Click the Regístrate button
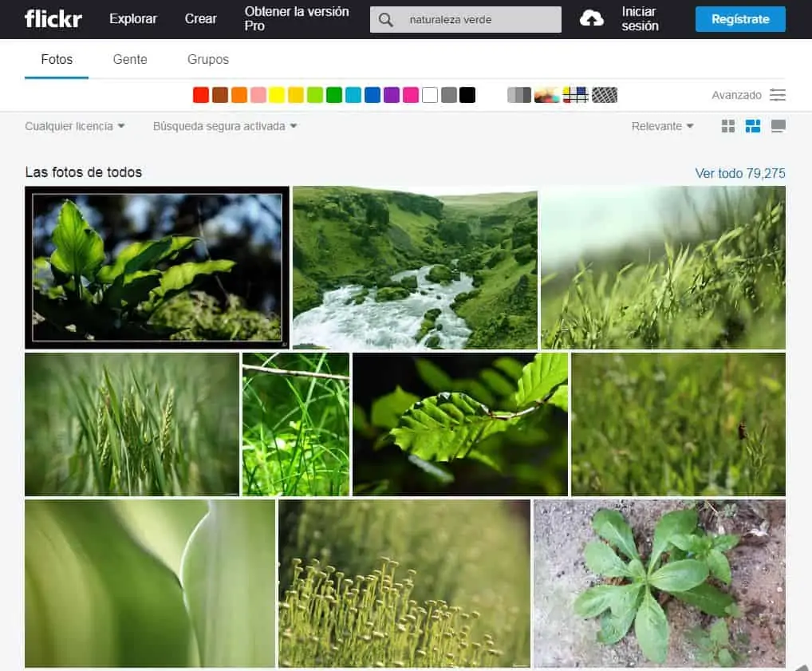Image resolution: width=812 pixels, height=671 pixels. point(740,19)
